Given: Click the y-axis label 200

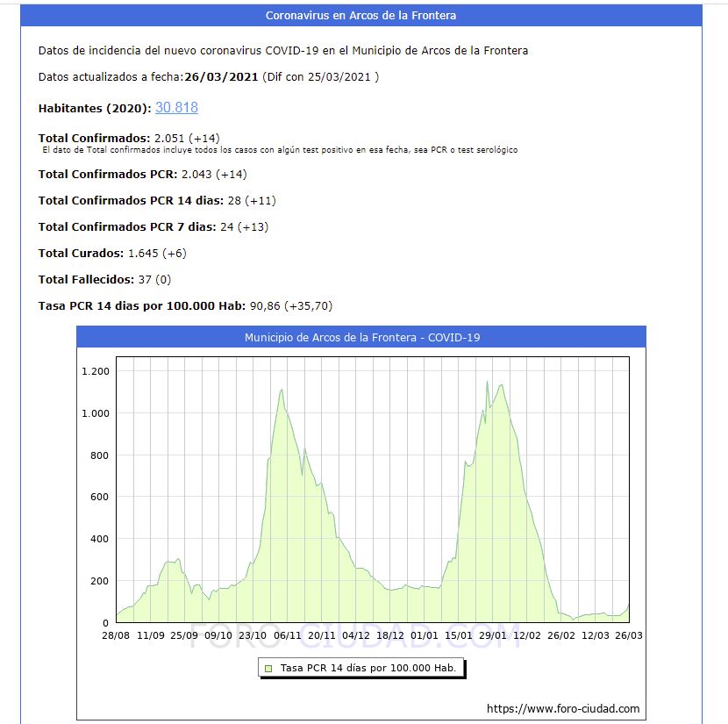Looking at the screenshot, I should (99, 581).
